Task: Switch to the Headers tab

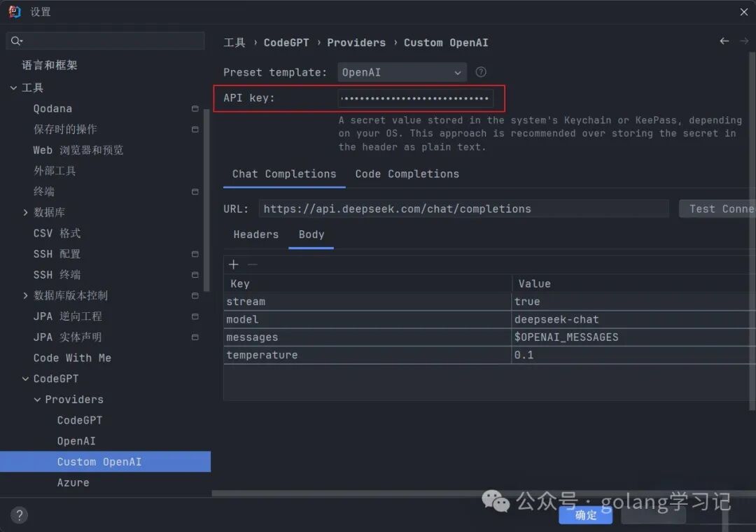Action: 255,234
